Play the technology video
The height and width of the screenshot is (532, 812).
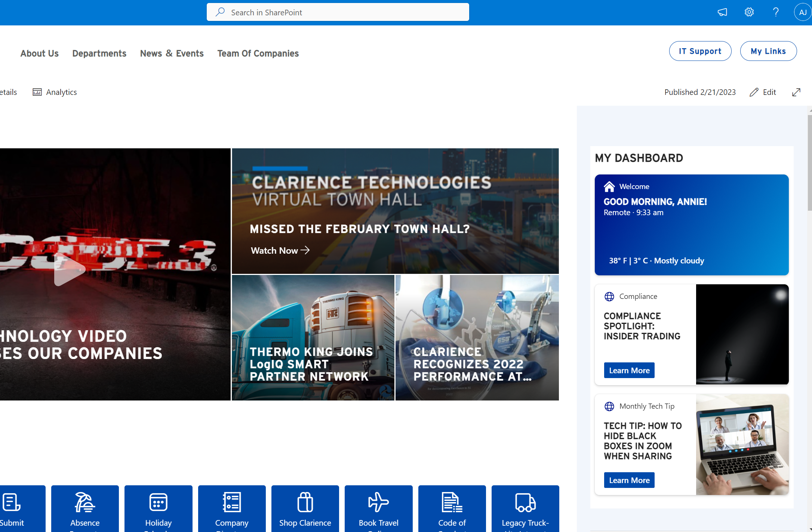coord(69,269)
